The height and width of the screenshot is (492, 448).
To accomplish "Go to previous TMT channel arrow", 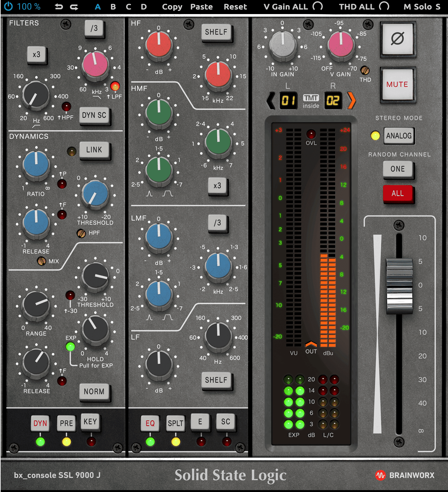I will click(x=270, y=100).
